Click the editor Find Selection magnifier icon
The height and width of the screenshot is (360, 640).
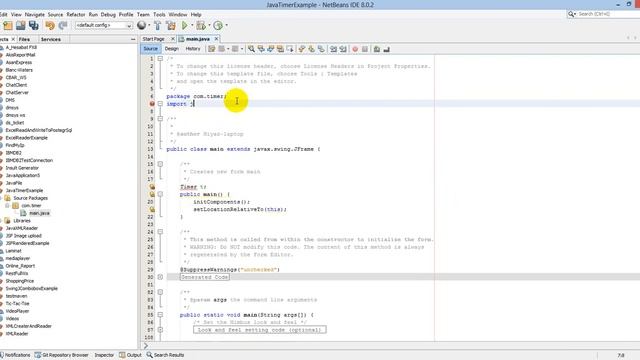(251, 49)
